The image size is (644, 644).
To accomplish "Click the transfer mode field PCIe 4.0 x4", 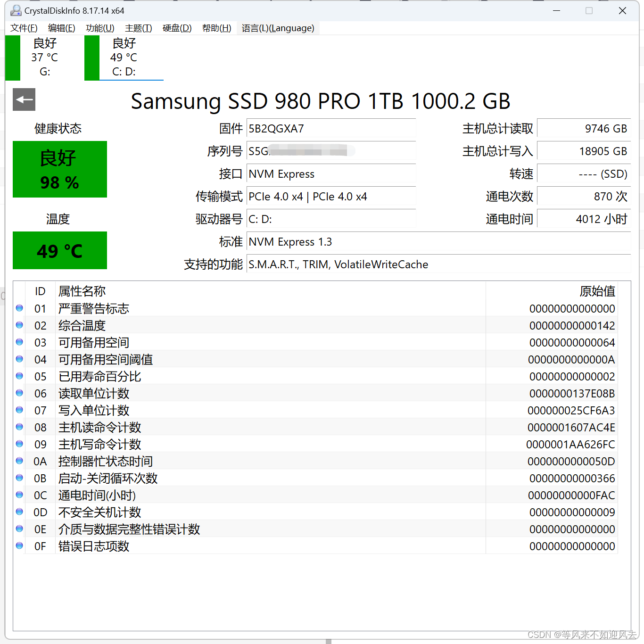I will (x=331, y=196).
